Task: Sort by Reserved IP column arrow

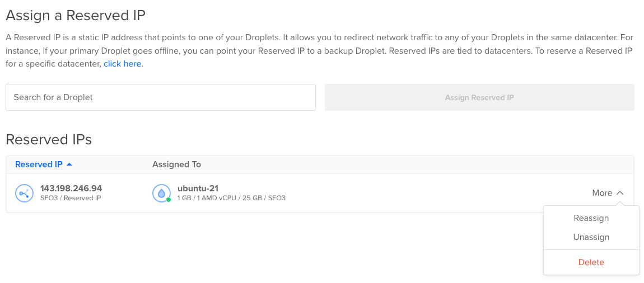Action: click(69, 164)
